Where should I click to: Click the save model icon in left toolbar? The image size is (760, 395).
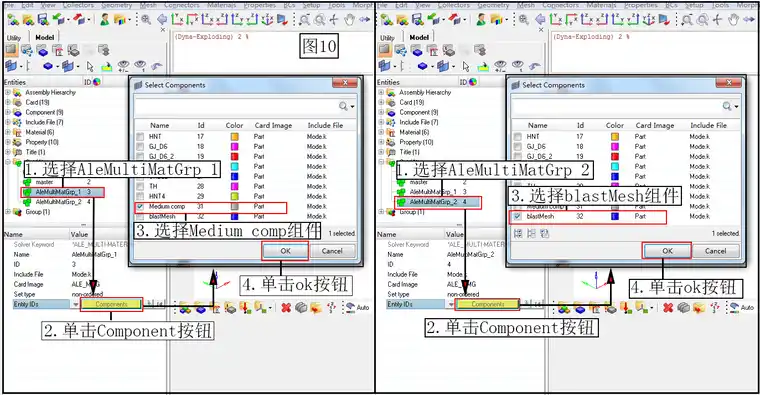(x=43, y=19)
